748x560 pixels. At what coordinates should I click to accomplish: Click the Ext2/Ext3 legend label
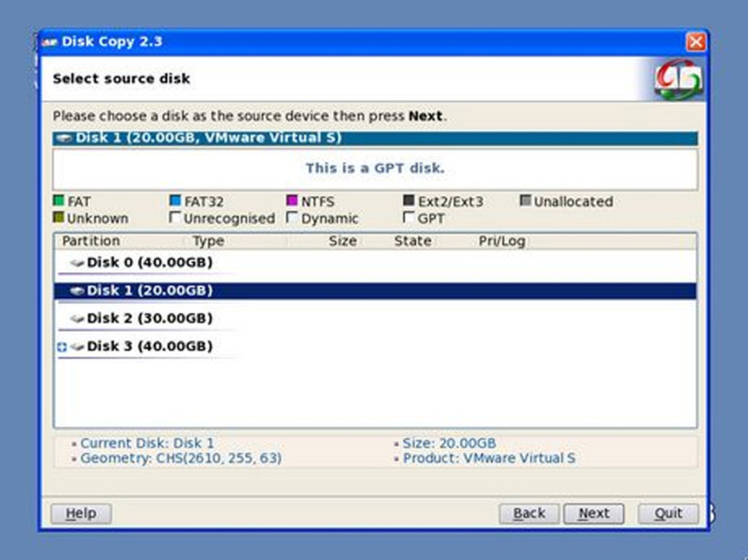[x=451, y=202]
